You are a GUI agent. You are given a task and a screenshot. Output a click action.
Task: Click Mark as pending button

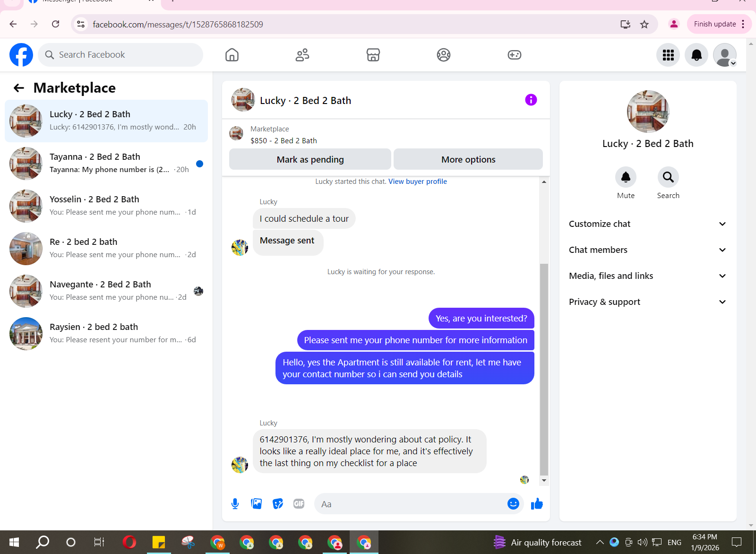click(310, 159)
